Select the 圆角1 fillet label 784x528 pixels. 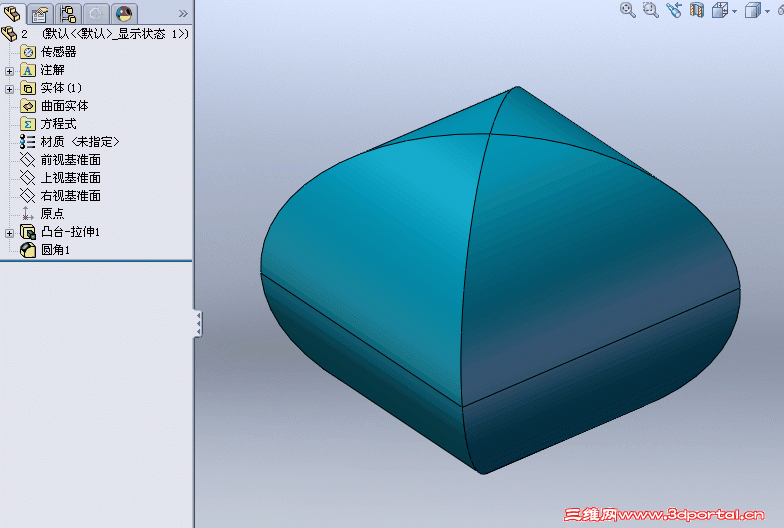click(56, 250)
